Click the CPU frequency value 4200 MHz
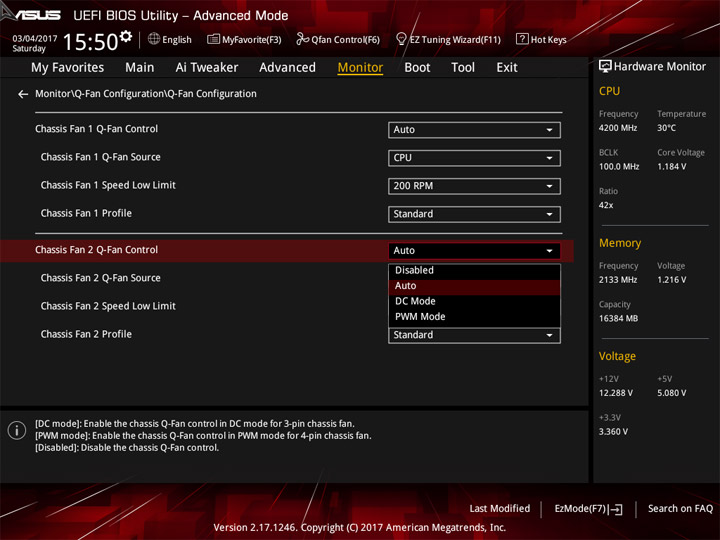 pos(618,128)
